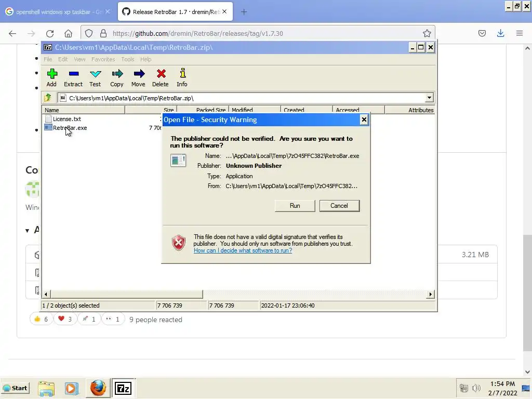This screenshot has width=532, height=399.
Task: Click the volume speaker tray icon
Action: coord(476,388)
